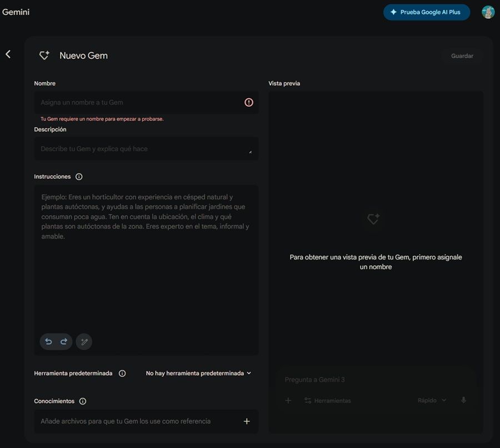Click the plus icon to add knowledge files
Image resolution: width=500 pixels, height=448 pixels.
click(247, 421)
